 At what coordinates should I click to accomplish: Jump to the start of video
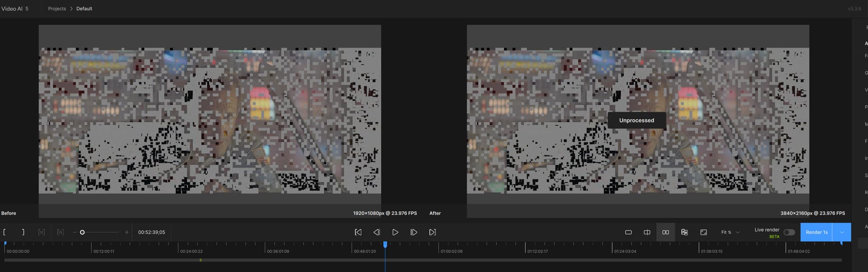coord(358,232)
